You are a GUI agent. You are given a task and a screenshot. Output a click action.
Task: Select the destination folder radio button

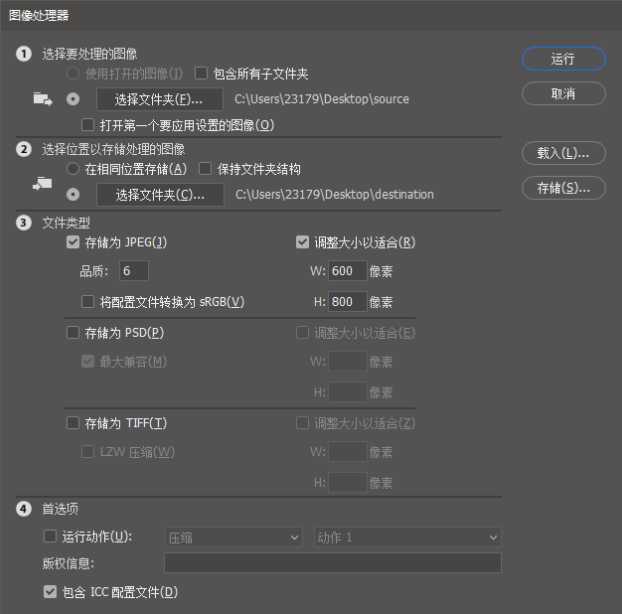pos(73,194)
